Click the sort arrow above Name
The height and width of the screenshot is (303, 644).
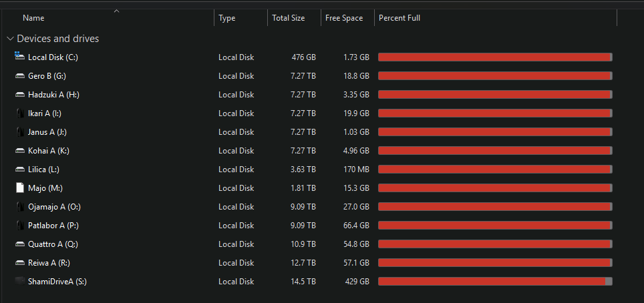tap(116, 11)
